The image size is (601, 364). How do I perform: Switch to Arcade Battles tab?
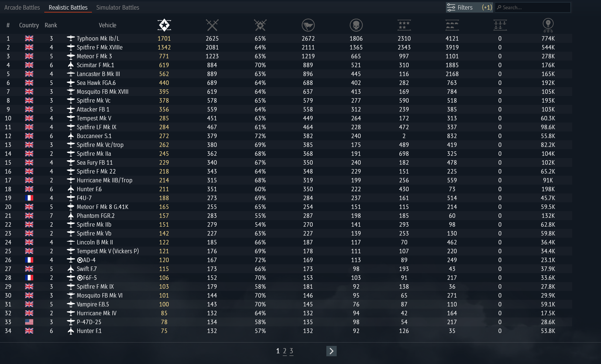pyautogui.click(x=22, y=7)
